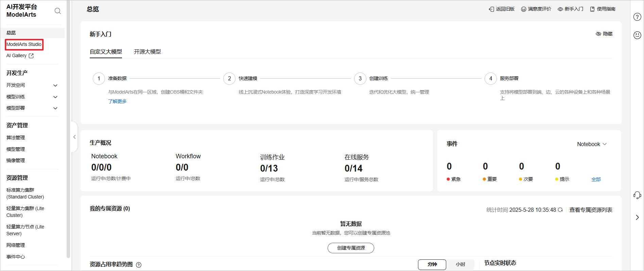
Task: Click the satisfaction rating smiley icon
Action: click(x=524, y=9)
